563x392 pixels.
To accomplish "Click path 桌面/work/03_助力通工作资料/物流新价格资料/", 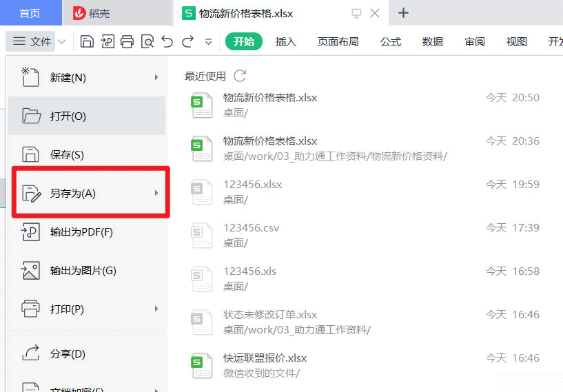I will point(335,156).
